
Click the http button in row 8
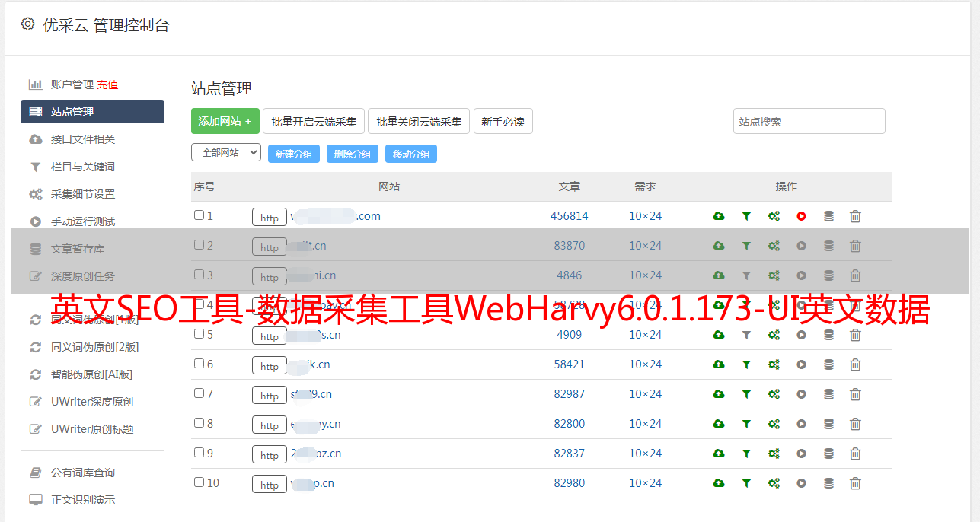pos(270,425)
